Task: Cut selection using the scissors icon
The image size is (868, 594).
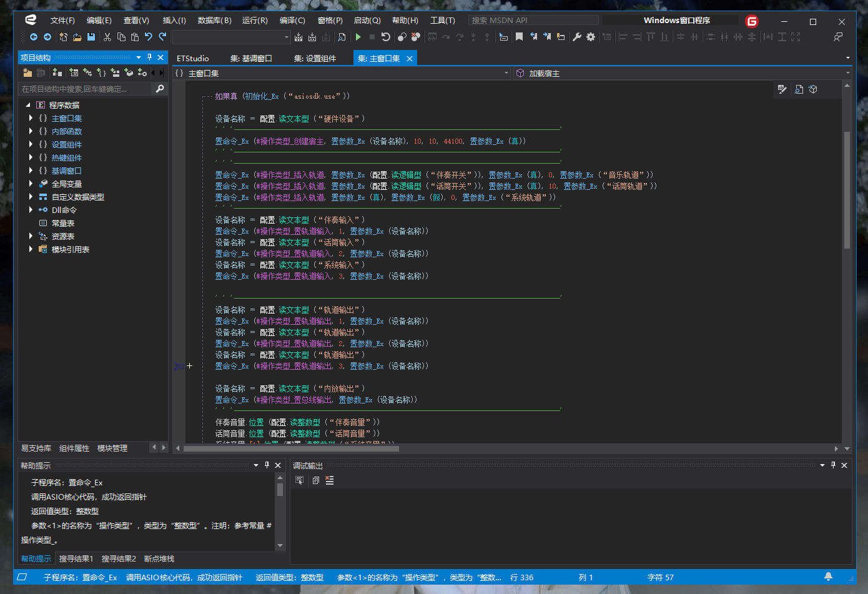Action: pos(107,37)
